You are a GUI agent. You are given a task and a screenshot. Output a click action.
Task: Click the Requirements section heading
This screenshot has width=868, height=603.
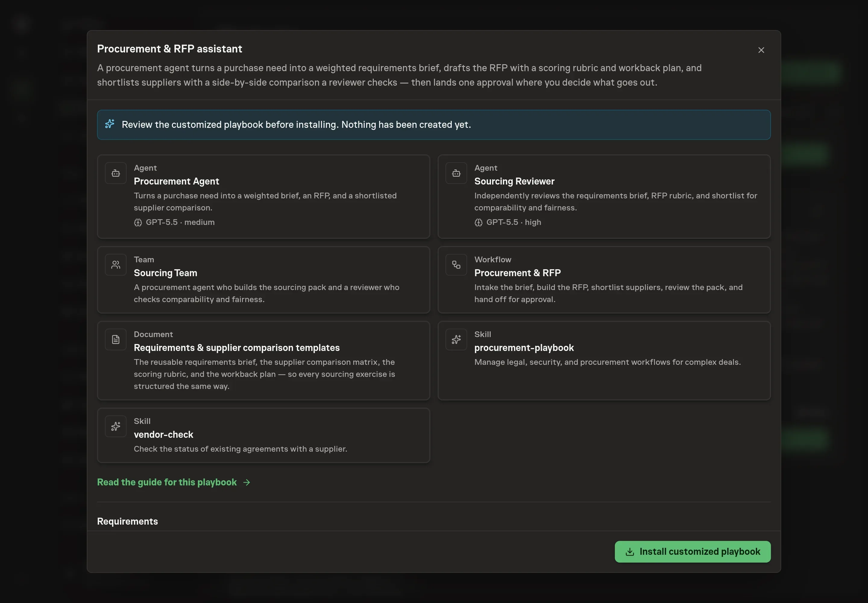tap(127, 521)
